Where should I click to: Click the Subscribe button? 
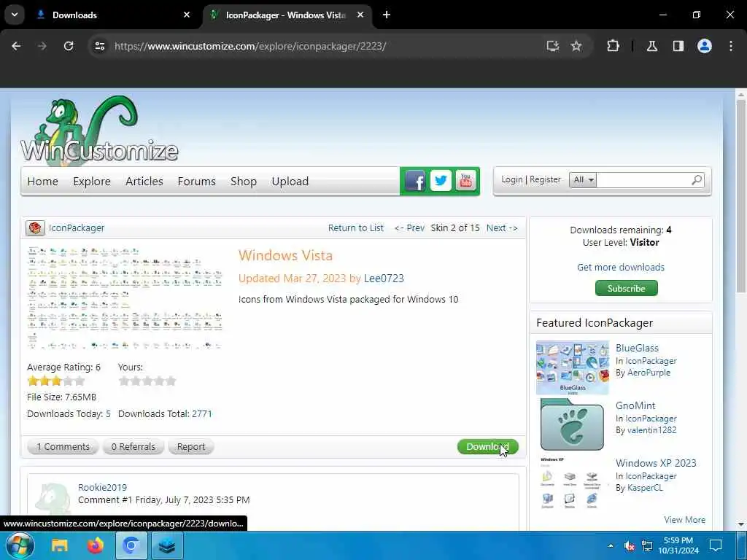coord(626,288)
